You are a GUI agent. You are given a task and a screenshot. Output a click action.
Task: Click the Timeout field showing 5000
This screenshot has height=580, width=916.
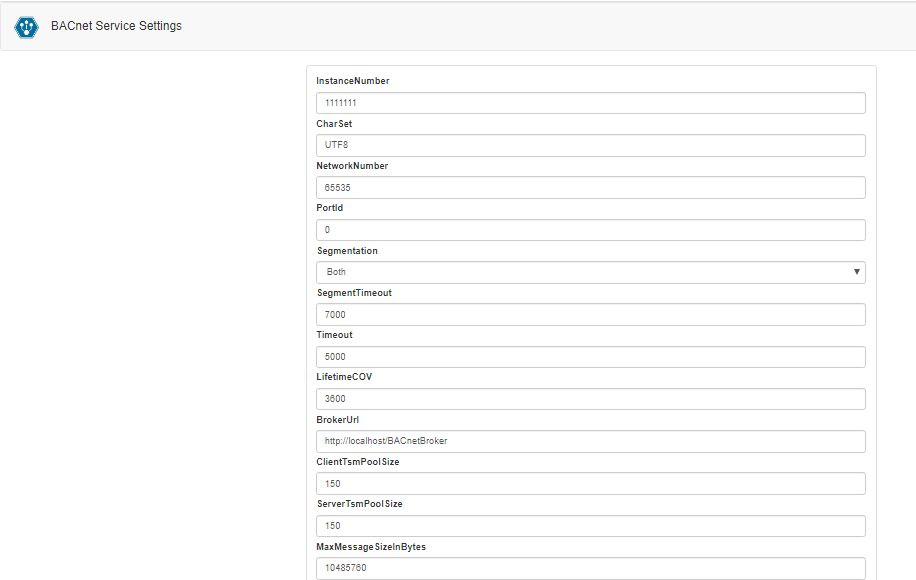pyautogui.click(x=590, y=356)
